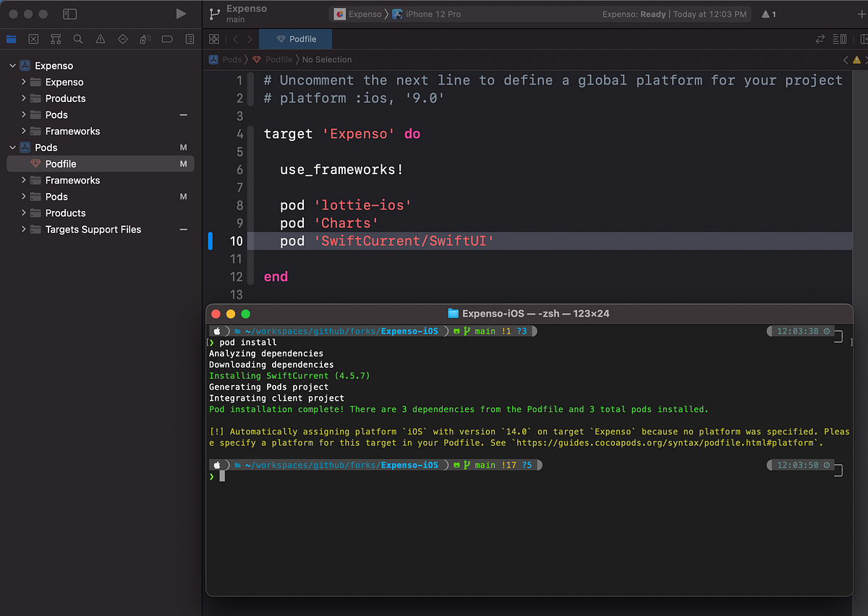Expand the Targets Support Files group
This screenshot has width=868, height=616.
[23, 229]
